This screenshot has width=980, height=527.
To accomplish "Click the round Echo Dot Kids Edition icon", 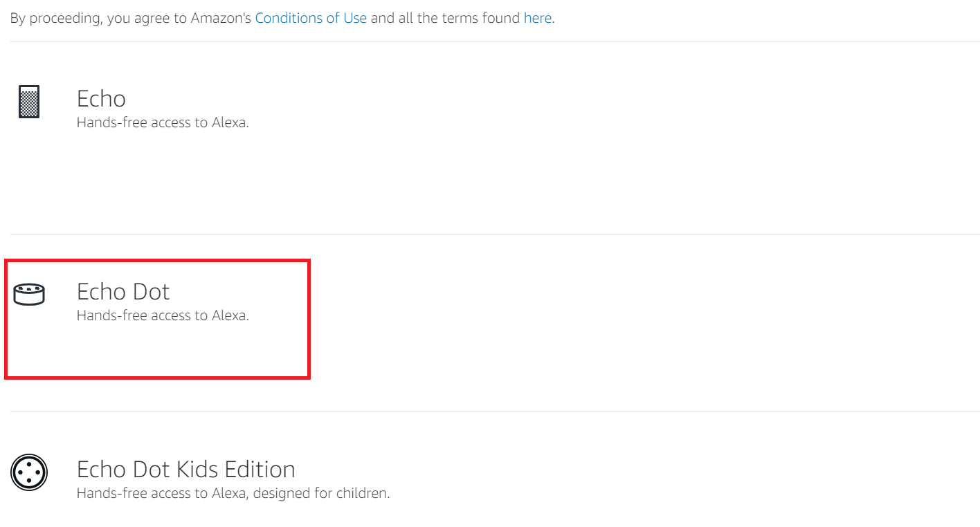I will pos(29,473).
